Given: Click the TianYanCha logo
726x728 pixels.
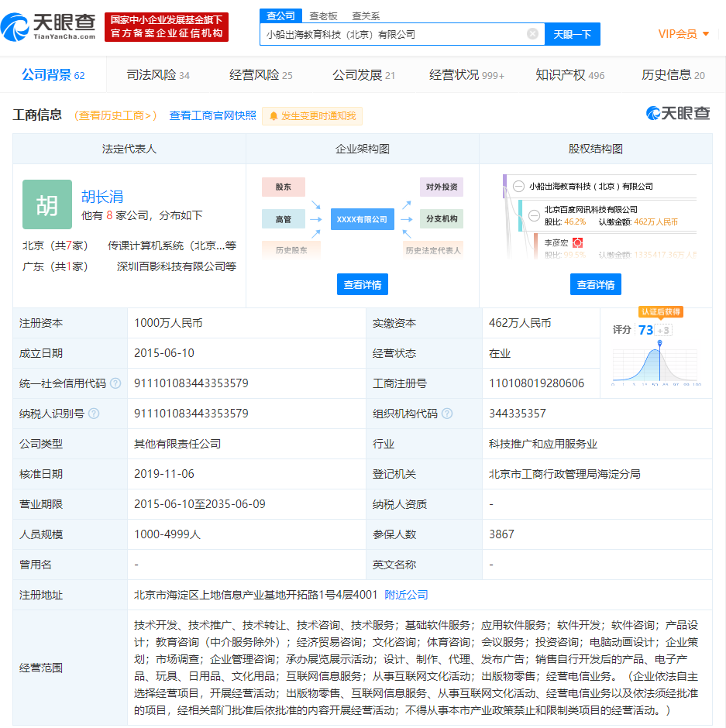Looking at the screenshot, I should point(48,27).
